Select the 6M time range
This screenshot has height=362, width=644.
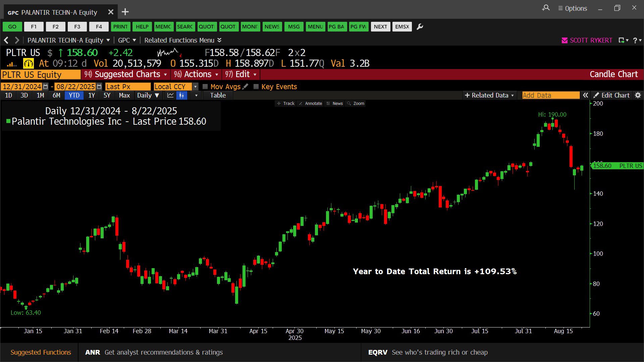[x=56, y=96]
